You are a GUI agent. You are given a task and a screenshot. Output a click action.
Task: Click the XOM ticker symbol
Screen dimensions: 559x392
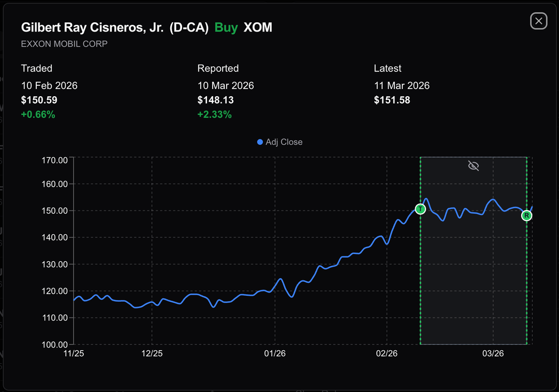click(258, 27)
